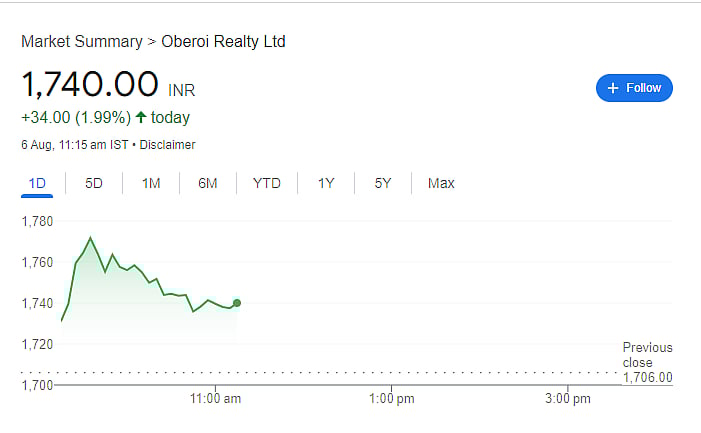Show the Max time range
701x433 pixels.
click(x=441, y=183)
